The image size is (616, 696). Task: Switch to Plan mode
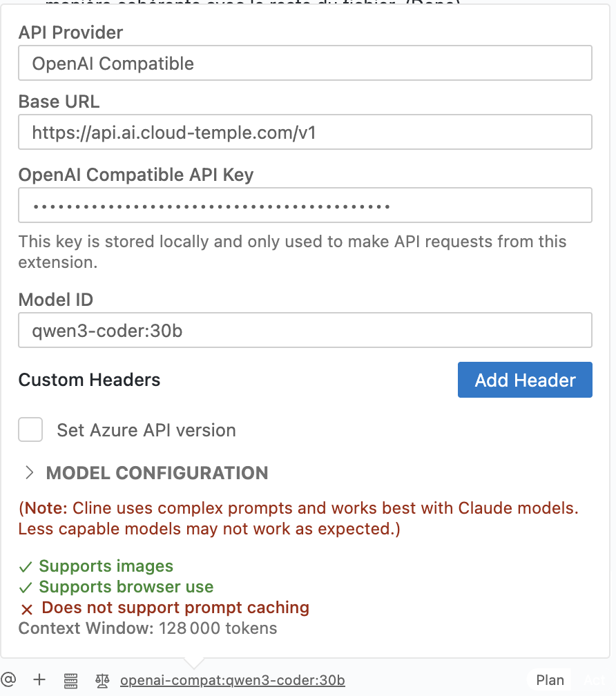pos(550,680)
